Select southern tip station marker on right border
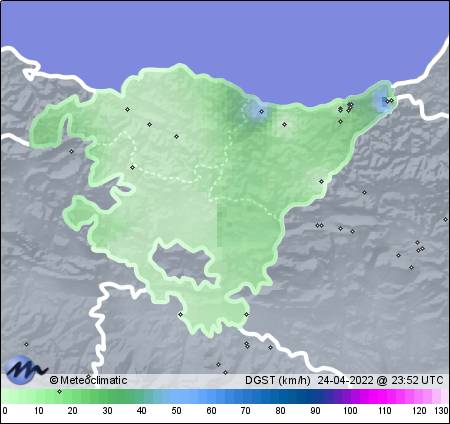This screenshot has width=450, height=424. coord(246,314)
